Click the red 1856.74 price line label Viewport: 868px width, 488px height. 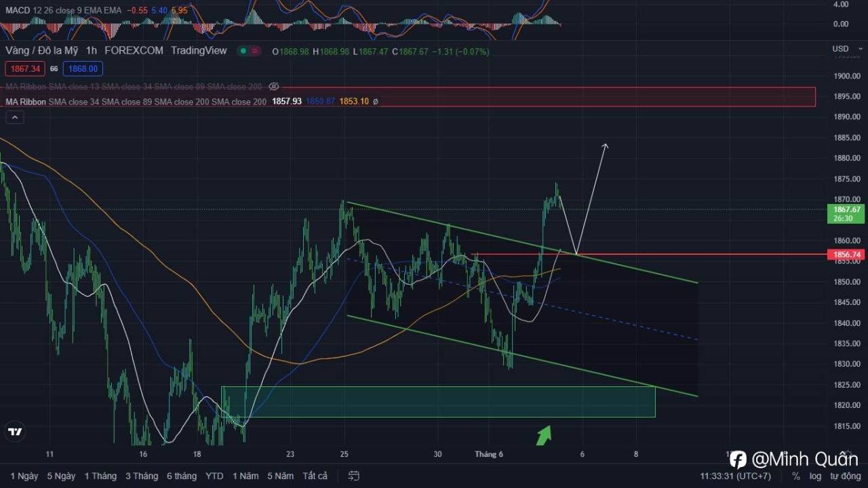pos(847,255)
